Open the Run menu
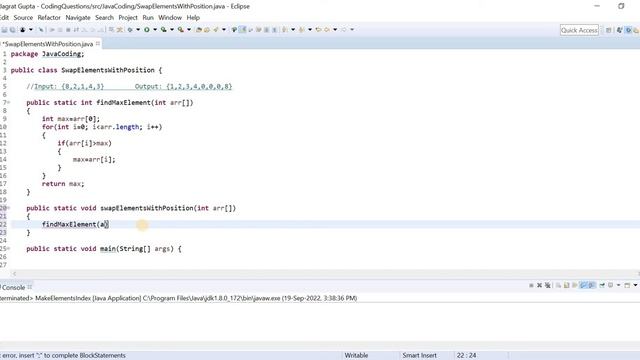This screenshot has height=360, width=640. [148, 18]
